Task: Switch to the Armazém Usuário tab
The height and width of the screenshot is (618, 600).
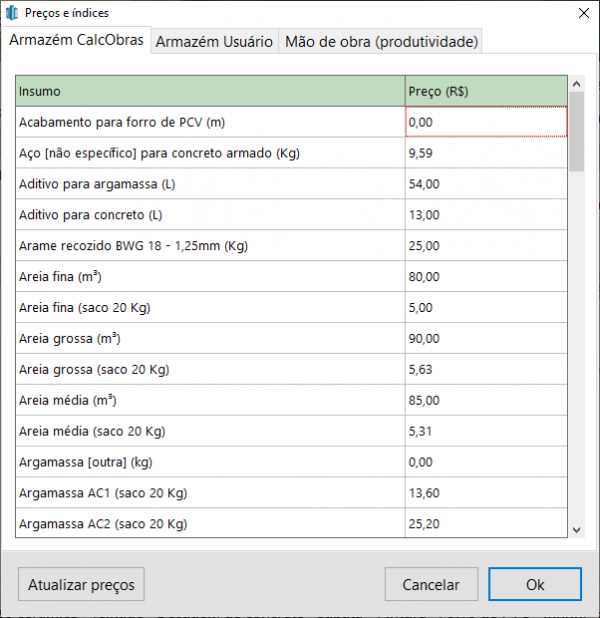Action: (x=214, y=42)
